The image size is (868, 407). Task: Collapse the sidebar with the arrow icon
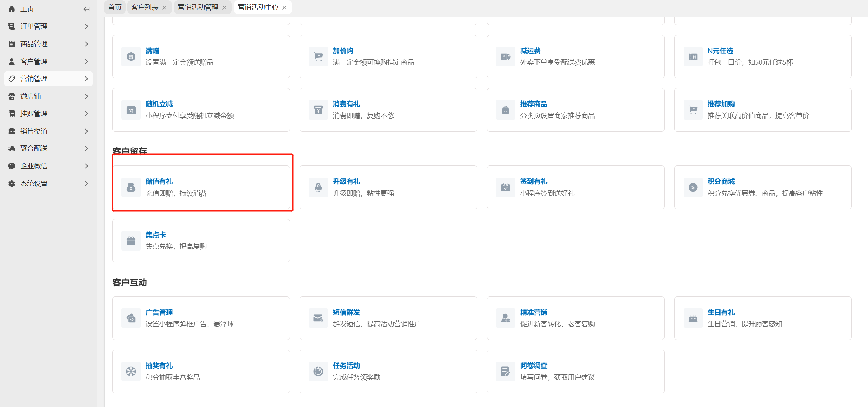click(x=86, y=9)
